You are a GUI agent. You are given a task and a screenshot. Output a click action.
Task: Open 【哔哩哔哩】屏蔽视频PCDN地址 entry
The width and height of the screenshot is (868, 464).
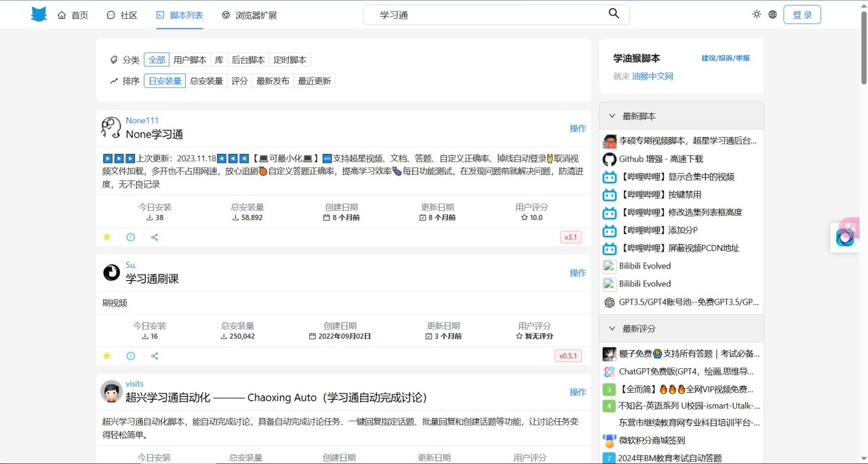click(x=679, y=248)
